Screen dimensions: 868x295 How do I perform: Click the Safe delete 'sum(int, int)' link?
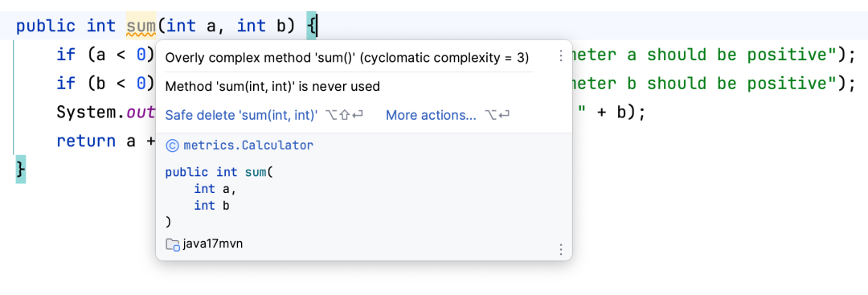pos(241,115)
